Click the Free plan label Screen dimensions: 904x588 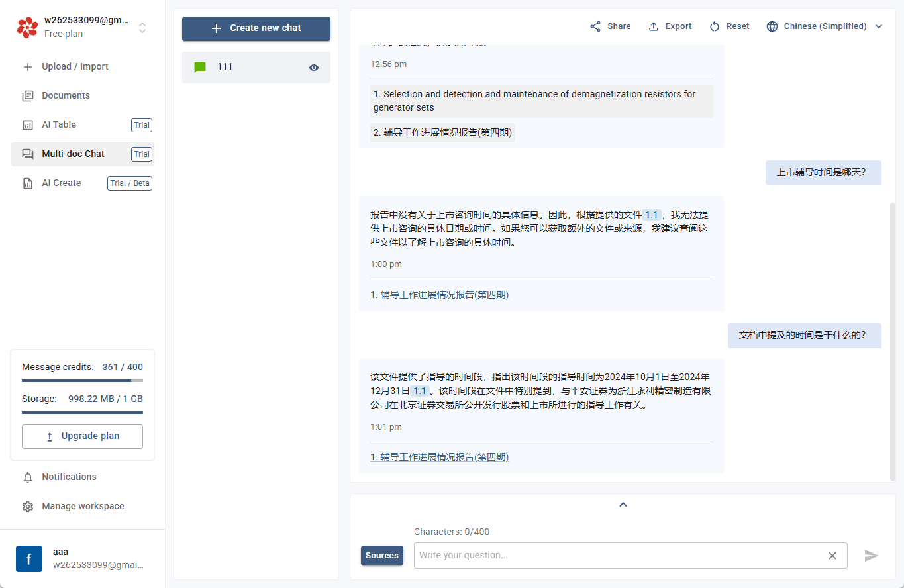tap(64, 34)
